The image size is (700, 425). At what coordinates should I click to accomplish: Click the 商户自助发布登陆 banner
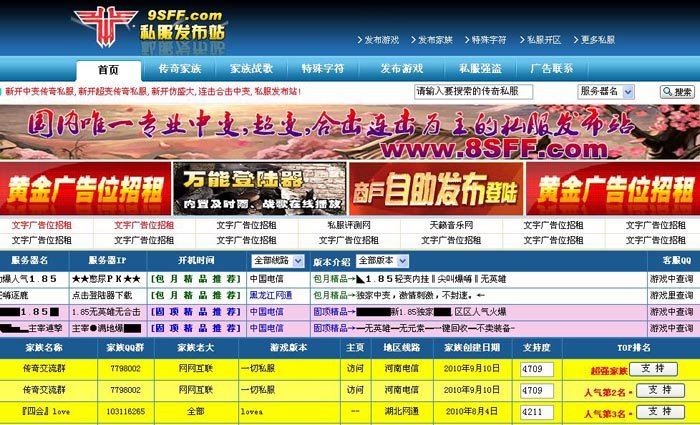pyautogui.click(x=435, y=188)
